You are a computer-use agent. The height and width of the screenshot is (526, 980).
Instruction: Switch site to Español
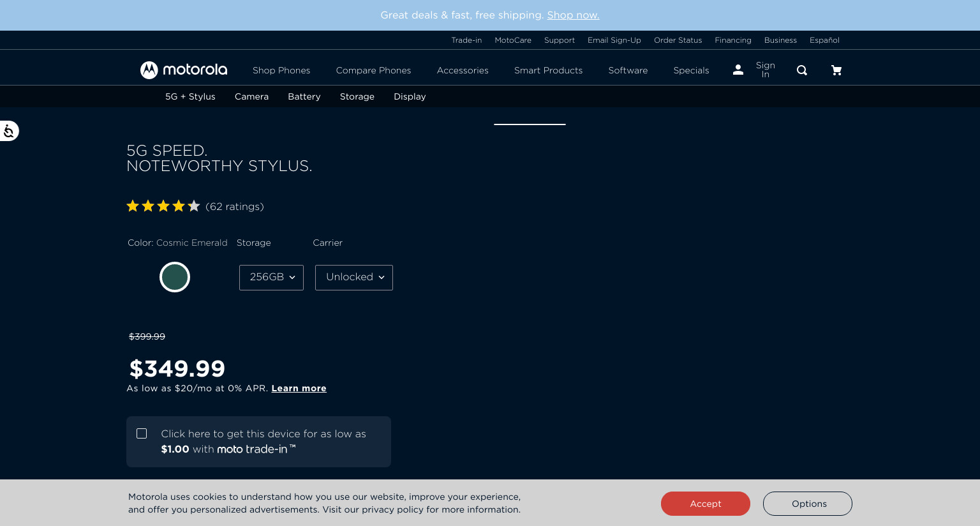pos(824,40)
